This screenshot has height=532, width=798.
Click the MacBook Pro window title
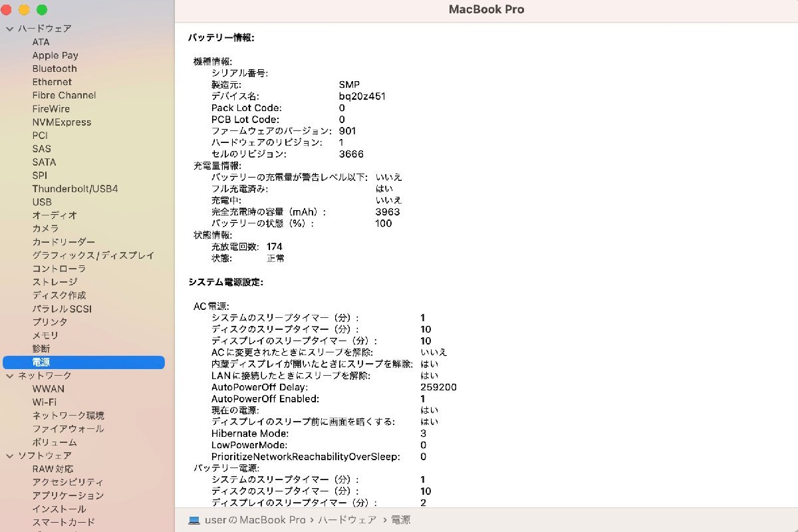(x=486, y=9)
